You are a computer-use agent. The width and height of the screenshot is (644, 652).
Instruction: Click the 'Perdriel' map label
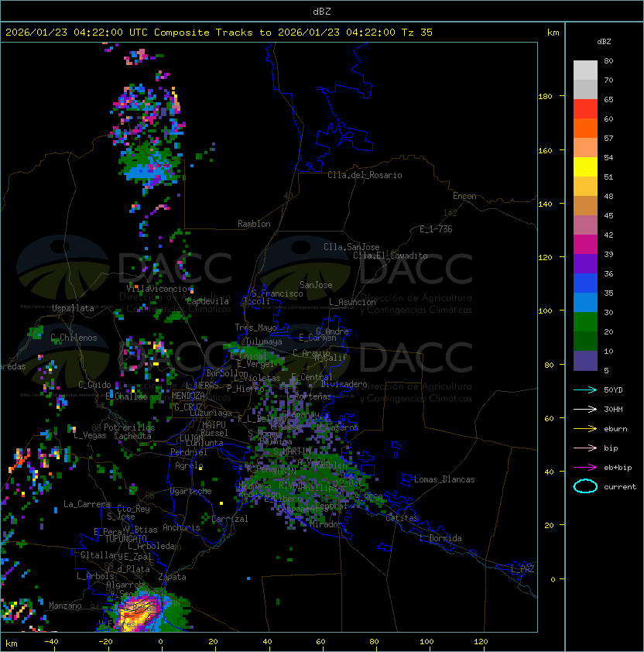pos(189,452)
